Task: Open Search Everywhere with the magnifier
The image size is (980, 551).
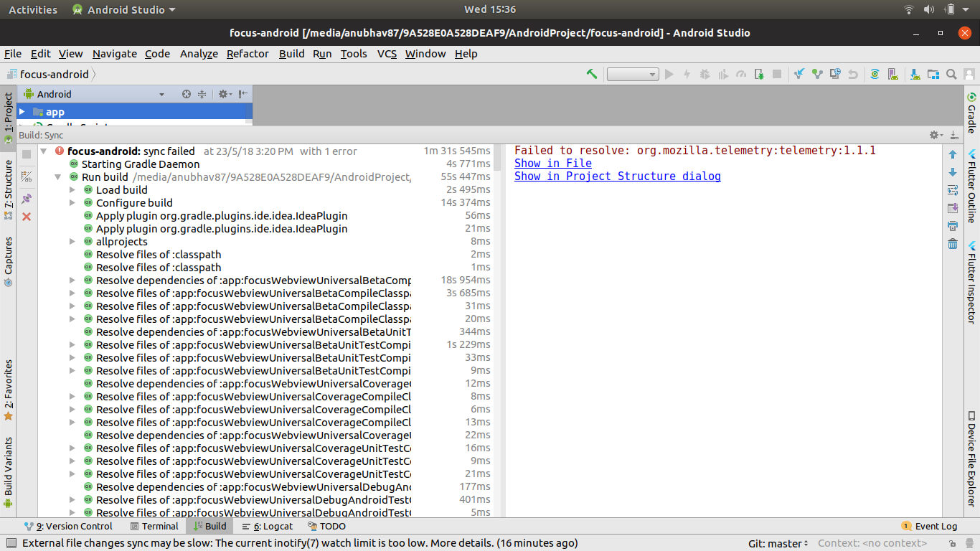Action: coord(951,74)
